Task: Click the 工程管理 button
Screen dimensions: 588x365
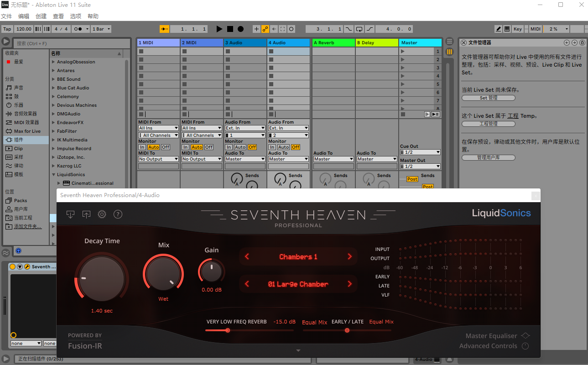Action: click(x=489, y=124)
